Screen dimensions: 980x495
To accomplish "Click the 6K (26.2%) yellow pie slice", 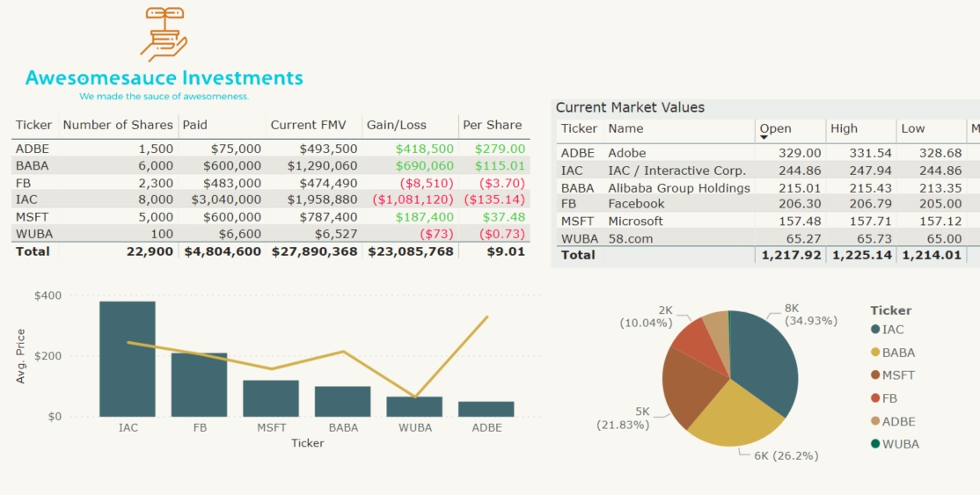I will 737,416.
